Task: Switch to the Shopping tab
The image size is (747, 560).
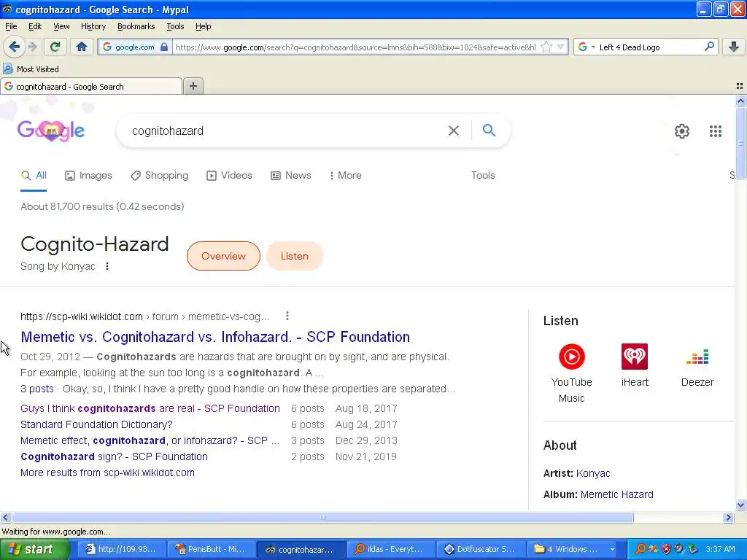Action: 160,175
